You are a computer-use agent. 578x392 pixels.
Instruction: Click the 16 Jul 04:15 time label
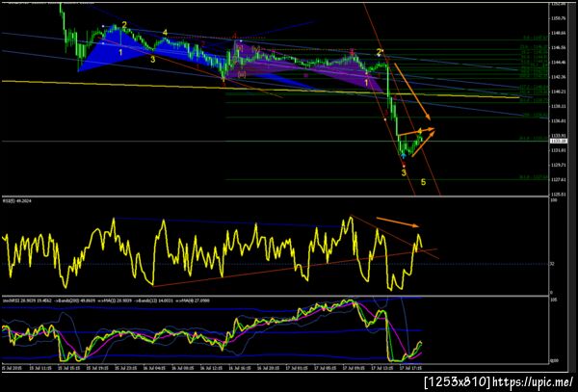pyautogui.click(x=152, y=368)
